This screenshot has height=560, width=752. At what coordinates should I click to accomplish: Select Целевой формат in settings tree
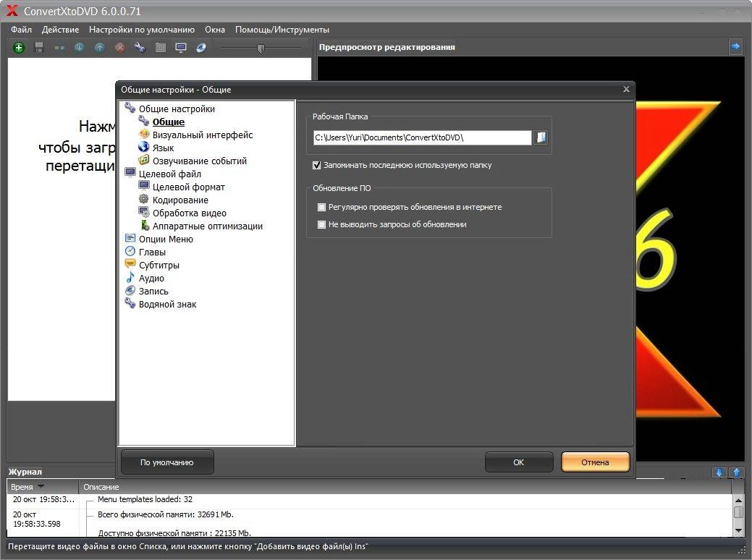click(x=188, y=187)
